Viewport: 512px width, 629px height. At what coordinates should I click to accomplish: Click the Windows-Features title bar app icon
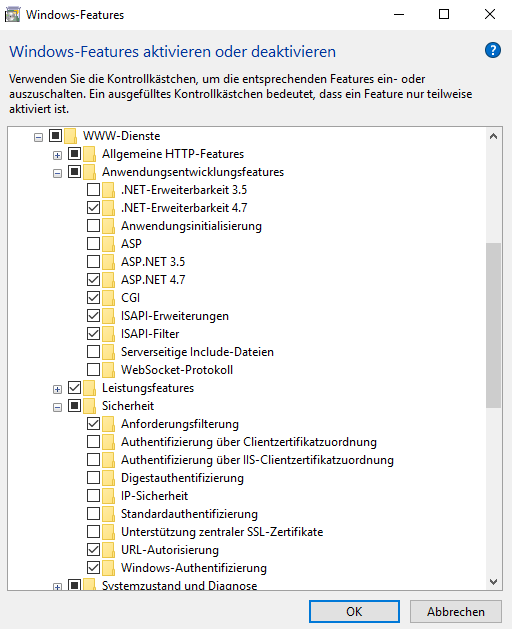[x=12, y=15]
